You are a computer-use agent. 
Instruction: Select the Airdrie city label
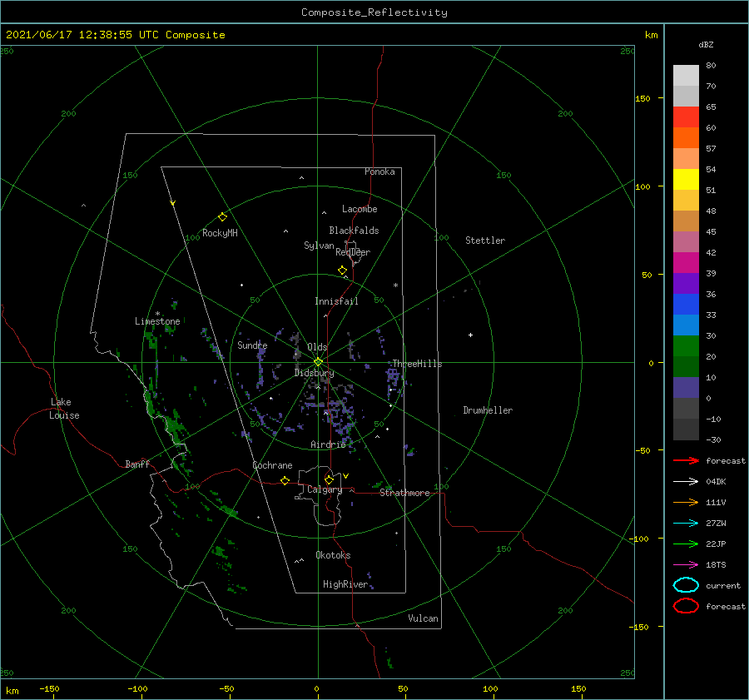[328, 444]
